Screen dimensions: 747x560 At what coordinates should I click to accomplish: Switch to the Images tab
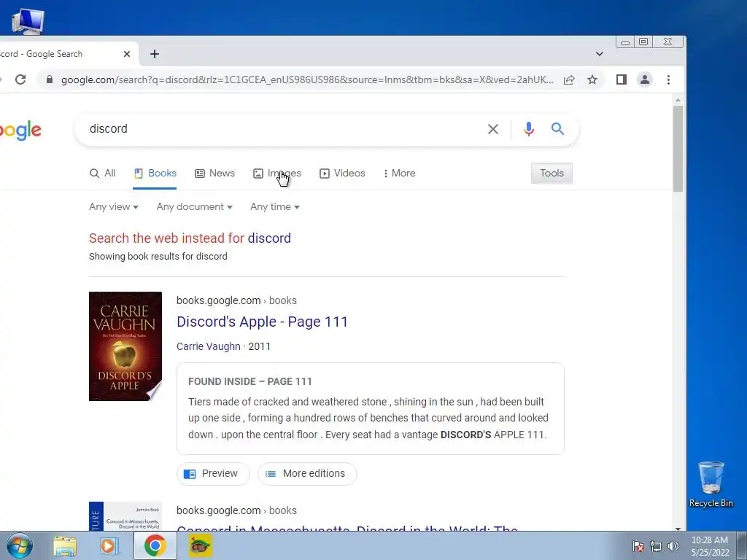tap(276, 174)
